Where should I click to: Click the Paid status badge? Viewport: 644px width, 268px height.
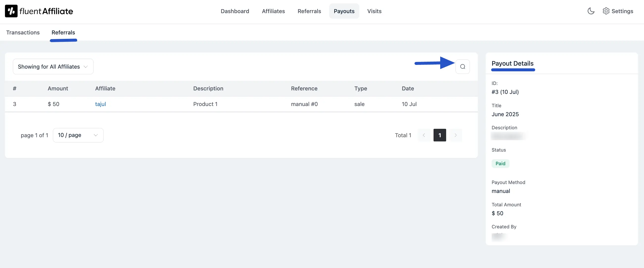[500, 163]
